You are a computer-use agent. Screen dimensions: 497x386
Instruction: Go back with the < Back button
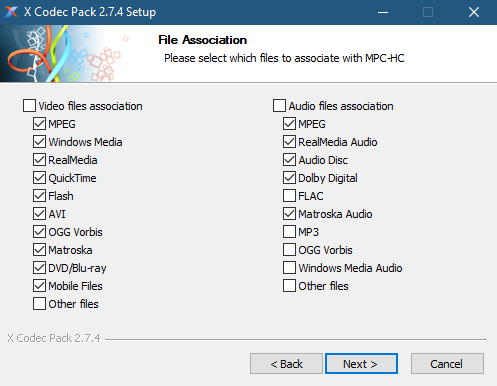[286, 364]
